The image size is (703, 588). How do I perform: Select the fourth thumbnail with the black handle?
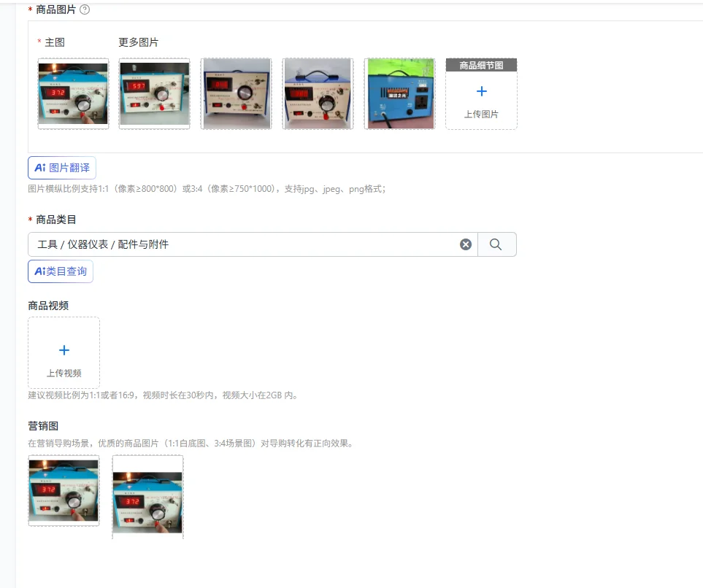click(318, 93)
